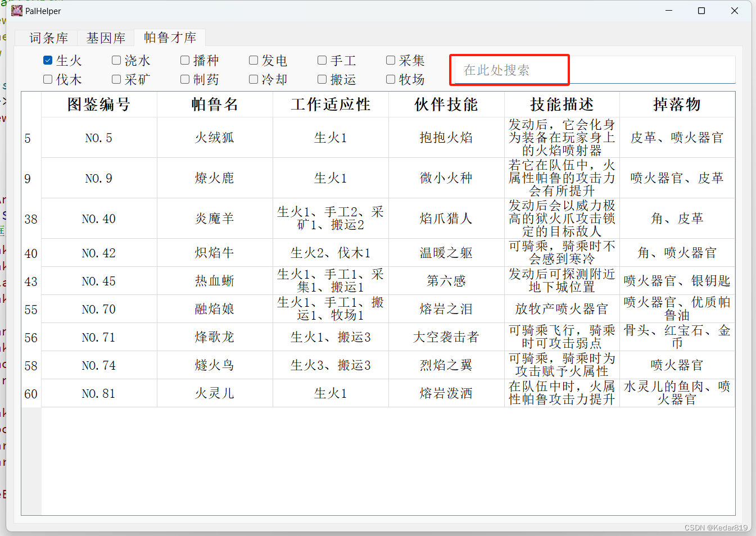Select row header 58
Image resolution: width=756 pixels, height=536 pixels.
coord(31,365)
